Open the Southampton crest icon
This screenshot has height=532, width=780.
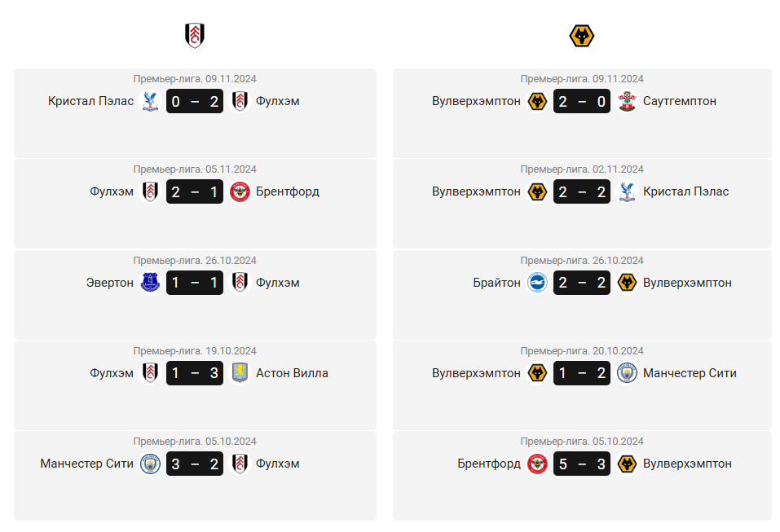click(627, 101)
